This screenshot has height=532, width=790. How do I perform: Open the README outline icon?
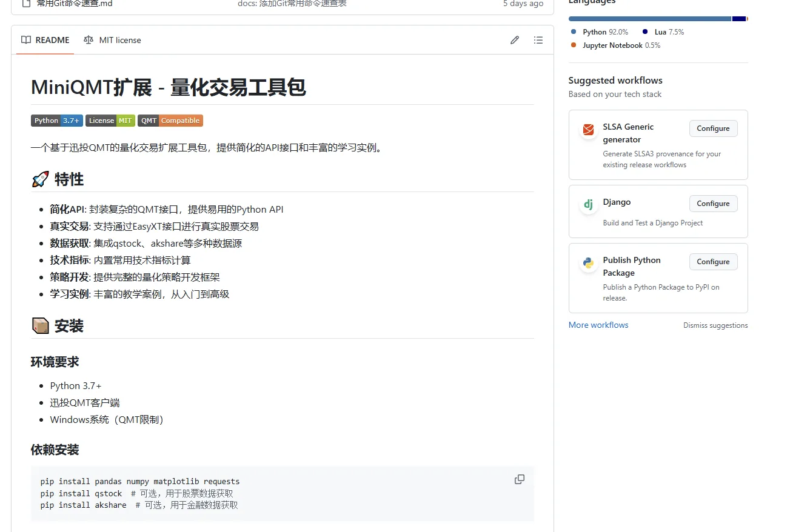538,39
